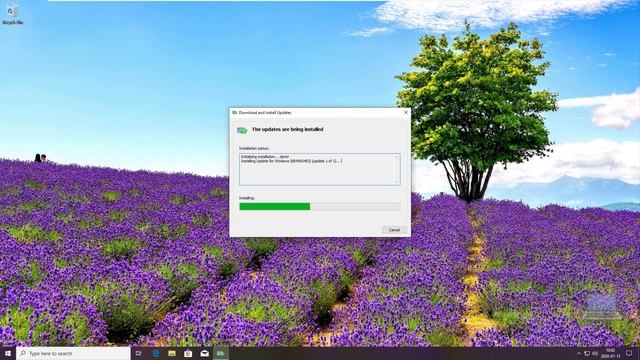Image resolution: width=640 pixels, height=360 pixels.
Task: Launch Microsoft Edge from the taskbar
Action: tap(156, 353)
